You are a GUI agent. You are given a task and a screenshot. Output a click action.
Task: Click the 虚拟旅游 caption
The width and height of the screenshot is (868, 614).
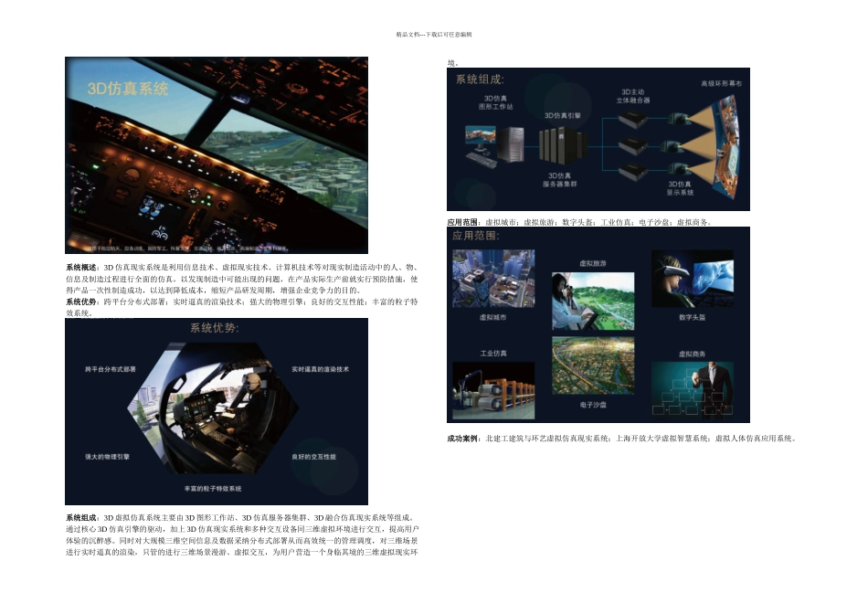pyautogui.click(x=593, y=263)
